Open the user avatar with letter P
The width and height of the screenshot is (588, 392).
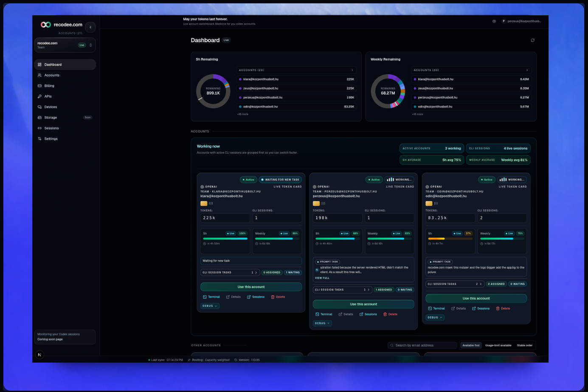point(504,21)
